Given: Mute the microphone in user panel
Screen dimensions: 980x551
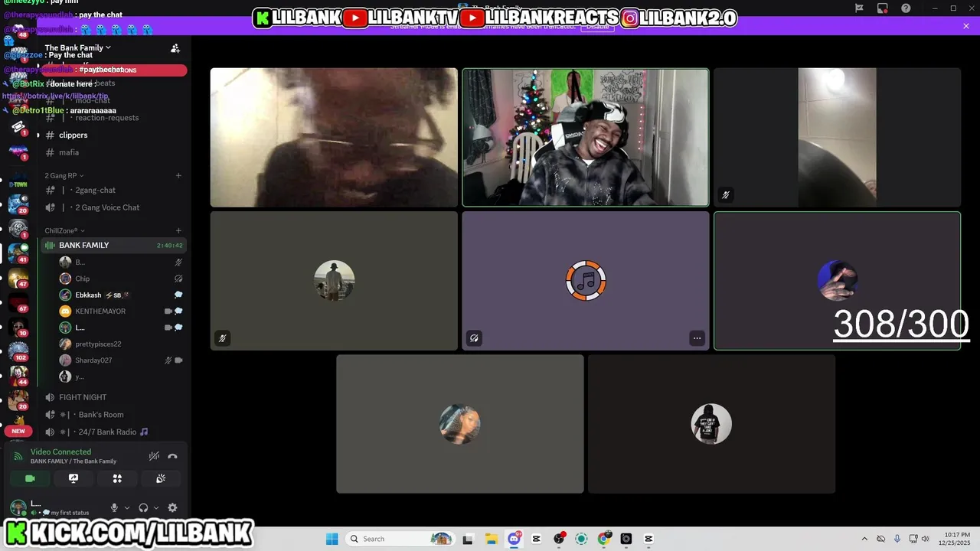Looking at the screenshot, I should [x=114, y=507].
